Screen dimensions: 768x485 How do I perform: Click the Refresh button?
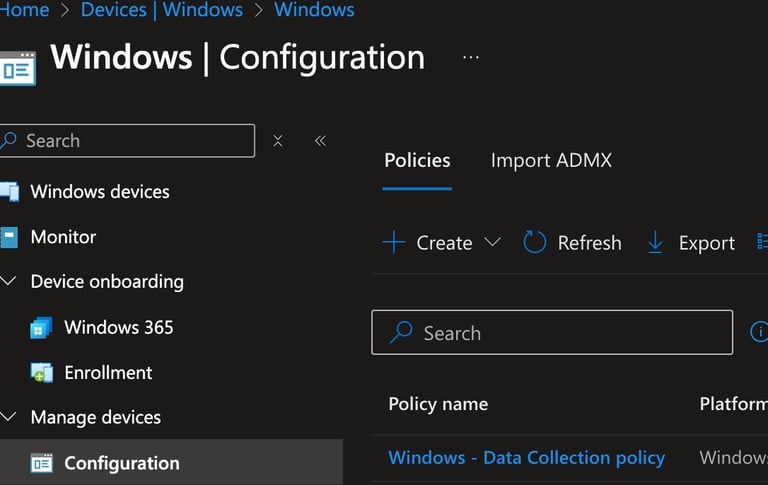(x=572, y=243)
